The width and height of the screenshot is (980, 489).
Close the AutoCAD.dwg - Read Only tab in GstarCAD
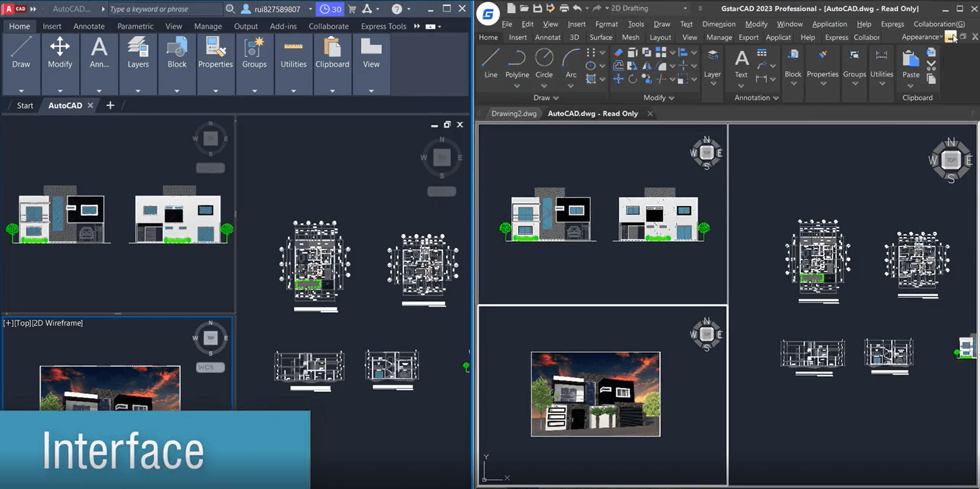(x=650, y=114)
